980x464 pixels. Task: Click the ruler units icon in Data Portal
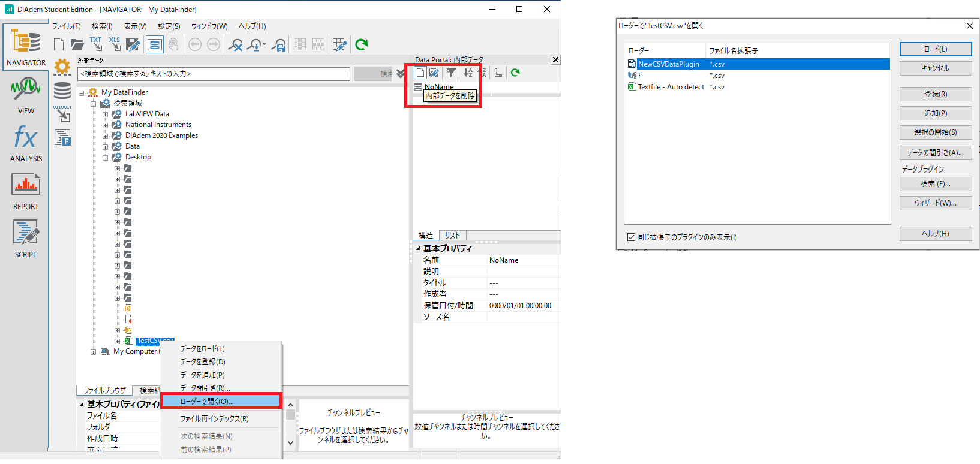(498, 73)
